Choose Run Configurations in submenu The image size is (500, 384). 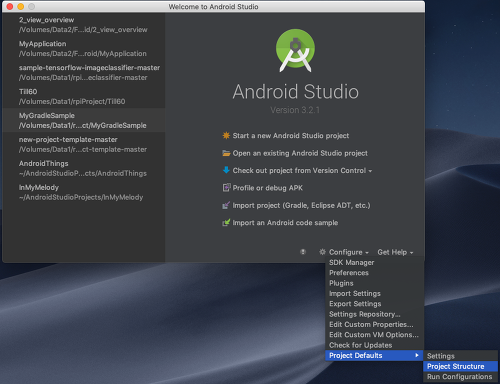(x=460, y=377)
